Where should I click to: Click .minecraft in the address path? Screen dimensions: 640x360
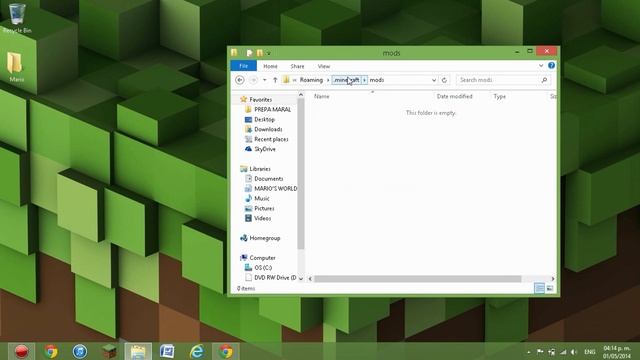click(347, 80)
